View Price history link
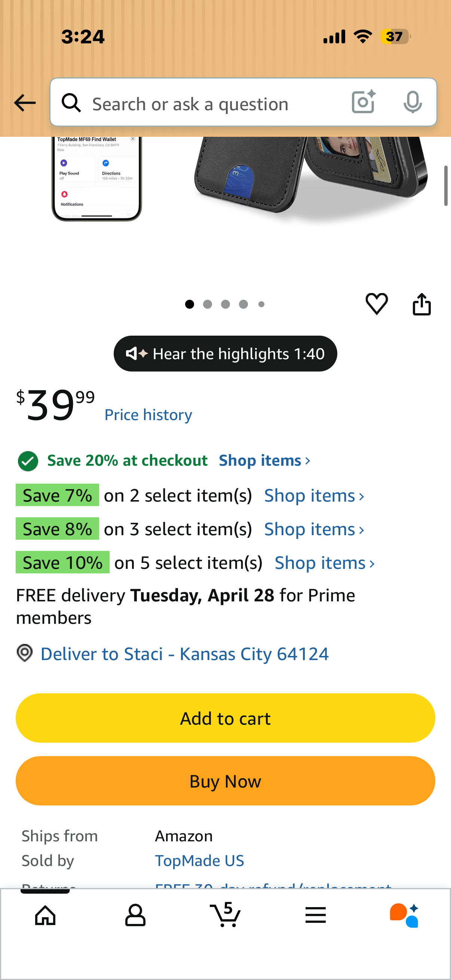This screenshot has height=980, width=451. tap(148, 415)
